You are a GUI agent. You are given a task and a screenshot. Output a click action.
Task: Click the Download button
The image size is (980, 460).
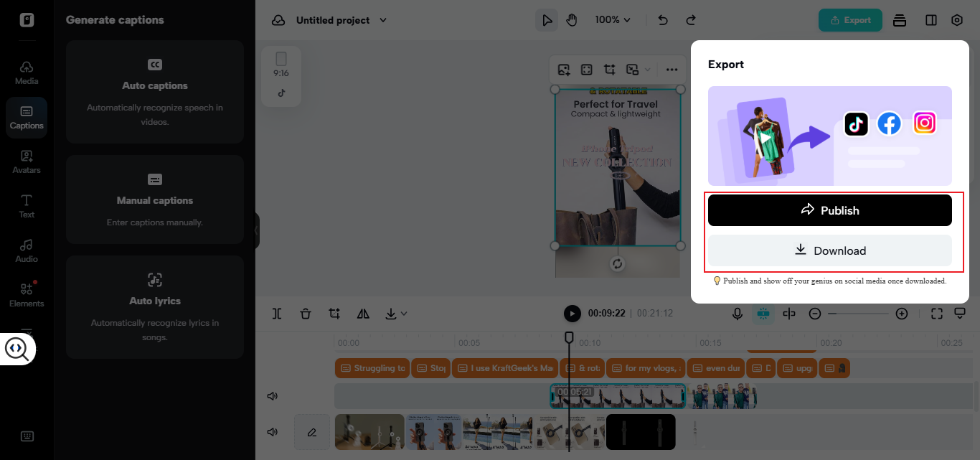click(x=829, y=250)
